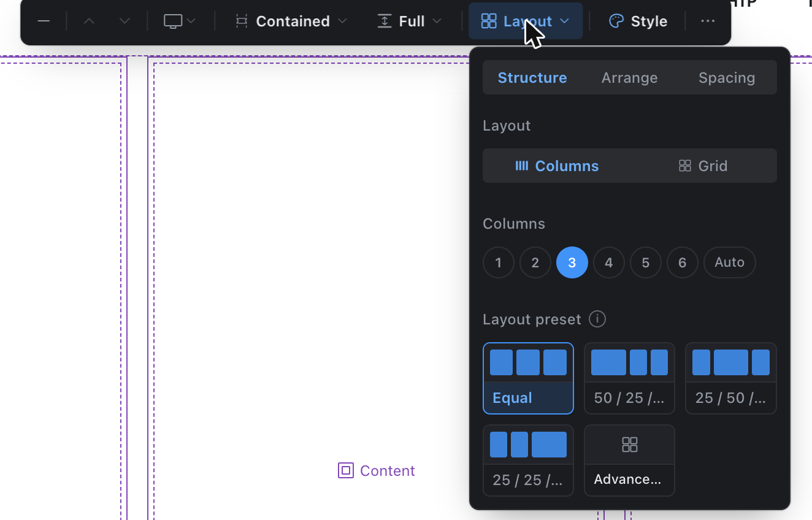Open the desktop device preview selector
Image resolution: width=812 pixels, height=520 pixels.
[x=180, y=21]
